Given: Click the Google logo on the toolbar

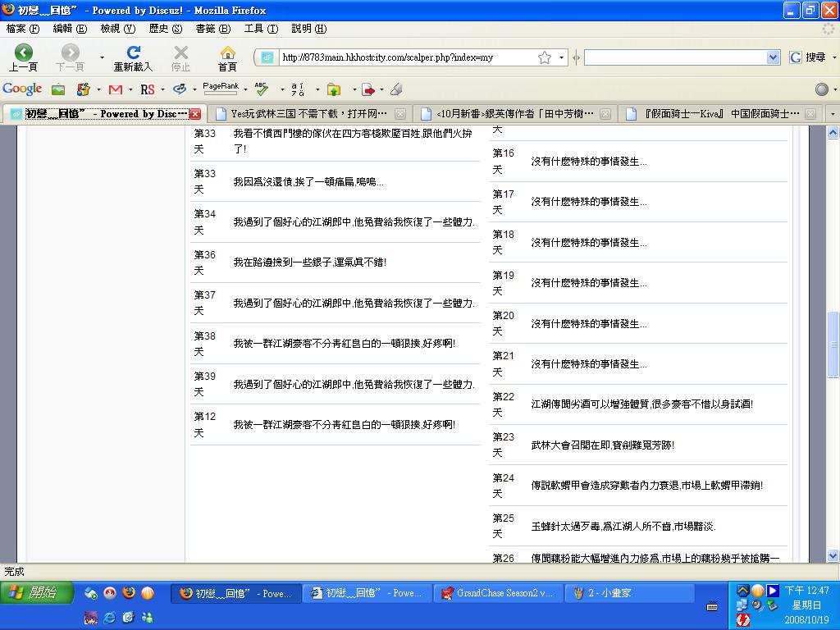Looking at the screenshot, I should [x=22, y=89].
